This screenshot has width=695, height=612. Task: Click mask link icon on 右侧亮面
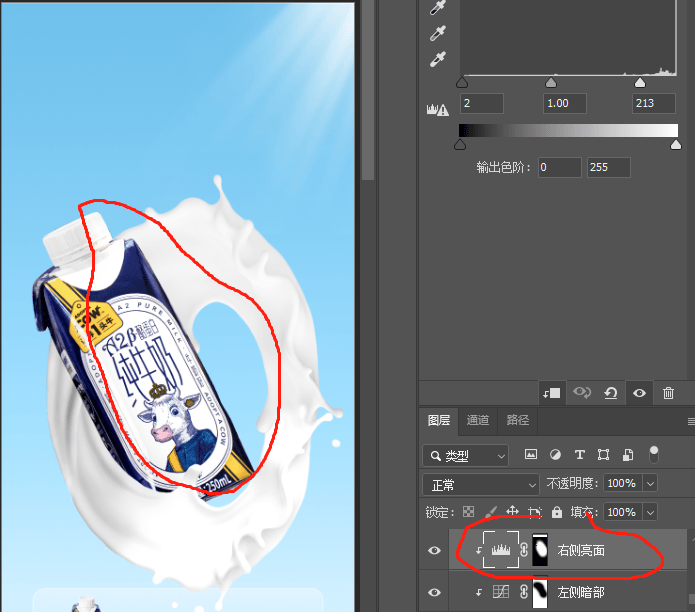(x=524, y=550)
